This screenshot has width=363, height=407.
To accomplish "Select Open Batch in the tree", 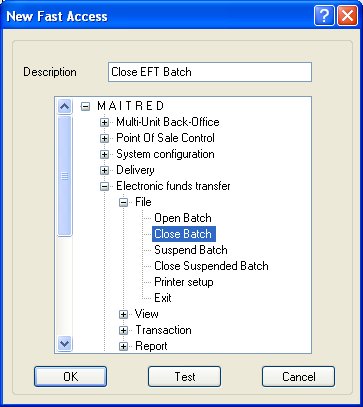I will point(183,218).
